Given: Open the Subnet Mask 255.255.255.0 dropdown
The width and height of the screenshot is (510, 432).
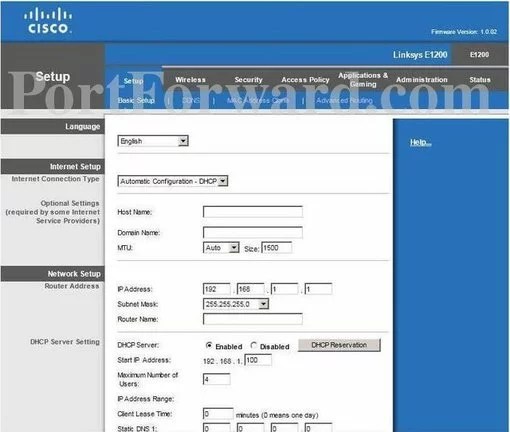Looking at the screenshot, I should tap(236, 304).
